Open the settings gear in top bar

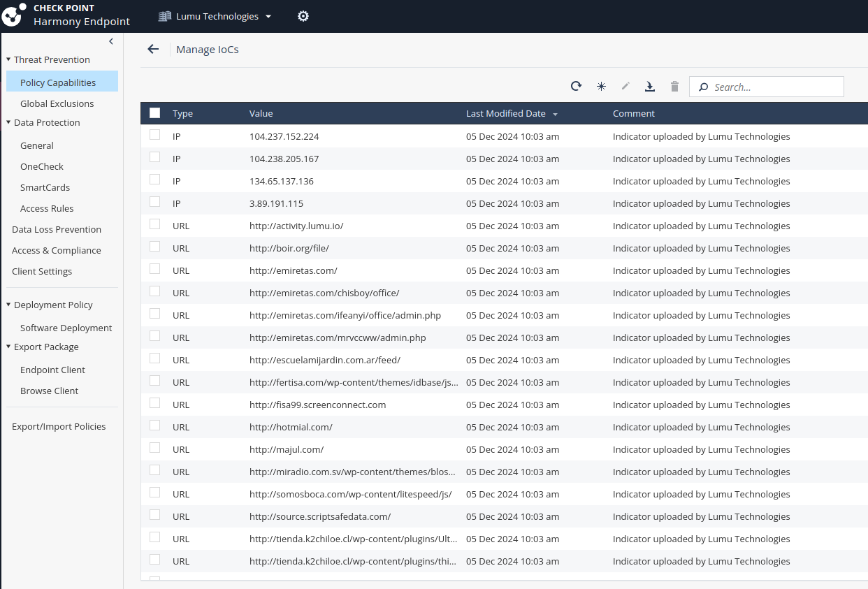[303, 16]
